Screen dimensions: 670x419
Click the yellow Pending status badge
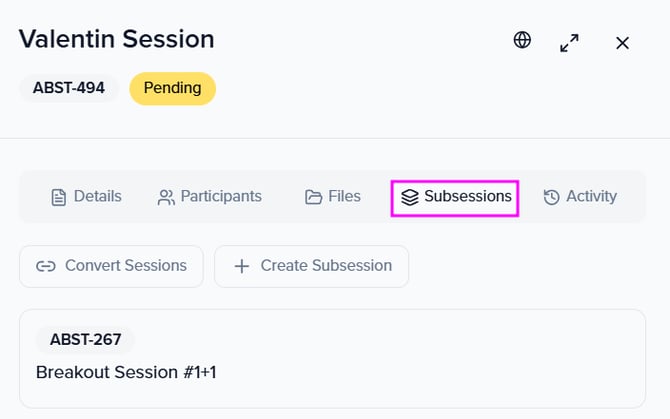click(x=172, y=88)
